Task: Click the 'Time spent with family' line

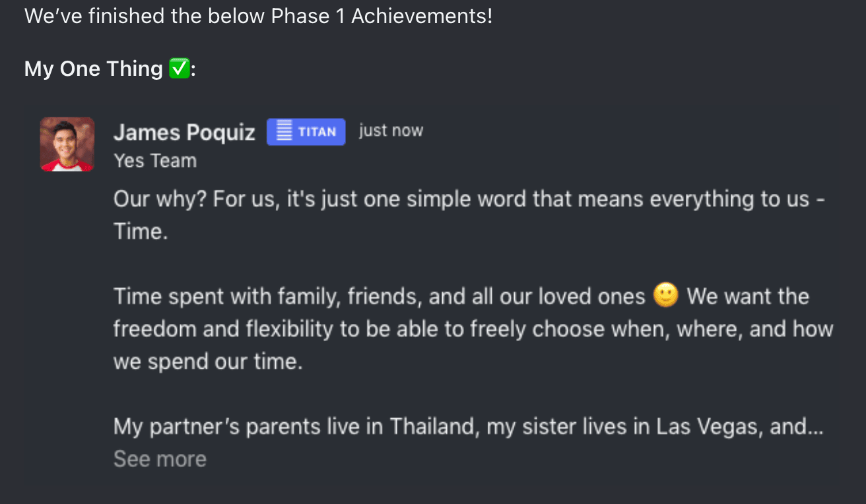Action: point(379,297)
